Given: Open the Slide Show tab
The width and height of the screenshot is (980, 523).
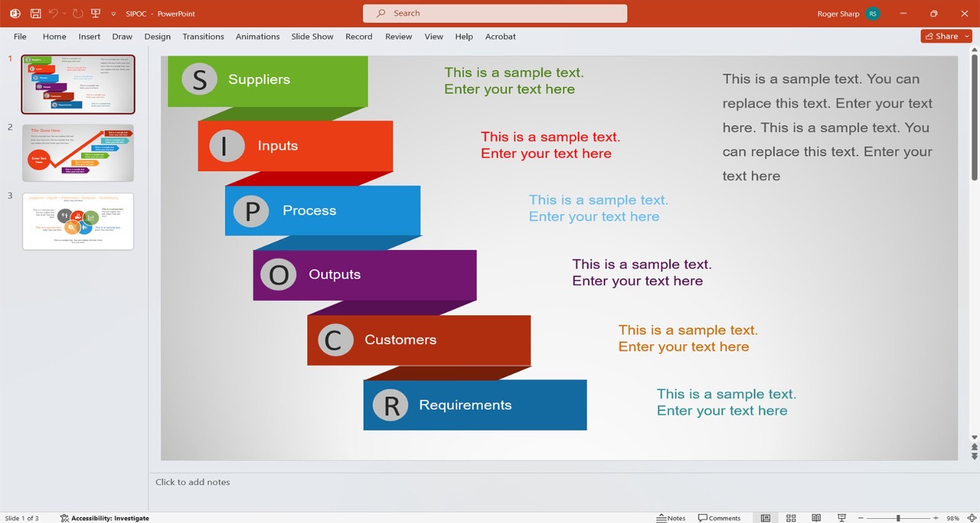Looking at the screenshot, I should tap(312, 37).
